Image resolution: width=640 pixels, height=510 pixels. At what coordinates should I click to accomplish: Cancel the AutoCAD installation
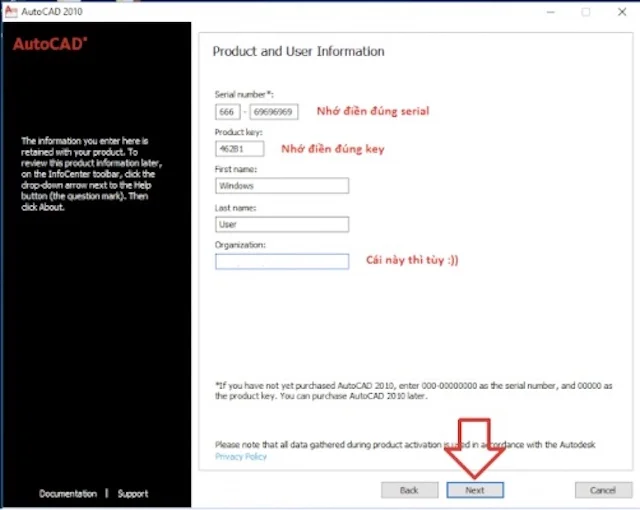603,490
